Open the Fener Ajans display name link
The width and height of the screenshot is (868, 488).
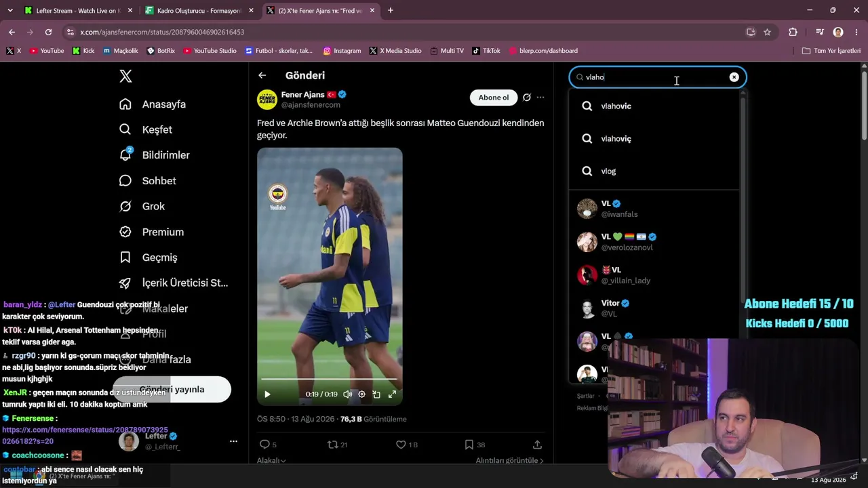[x=303, y=95]
